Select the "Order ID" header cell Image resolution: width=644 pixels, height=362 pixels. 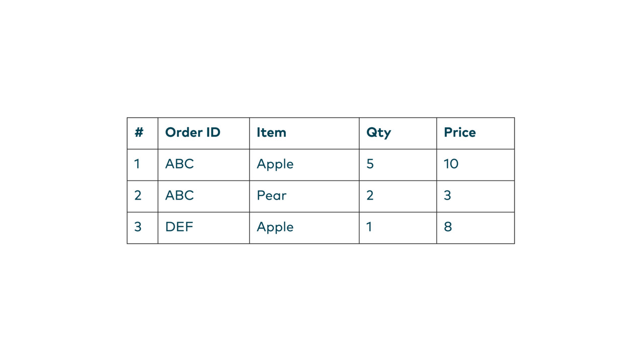tap(203, 133)
